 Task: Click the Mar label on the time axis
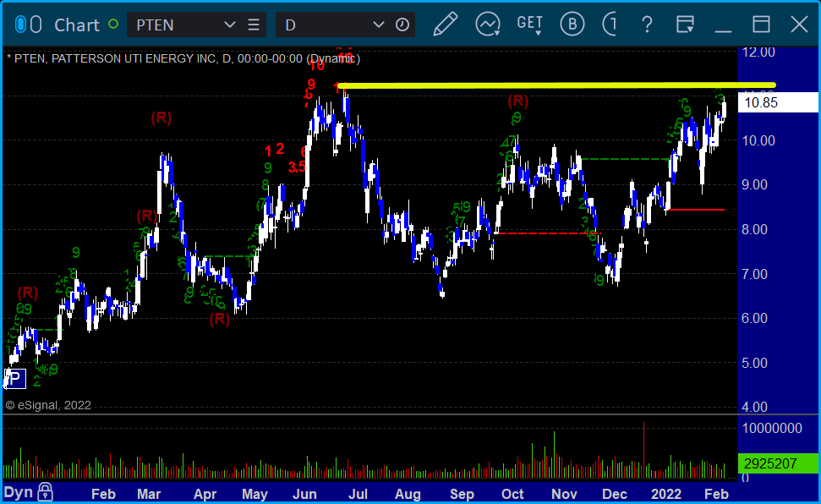coord(149,494)
